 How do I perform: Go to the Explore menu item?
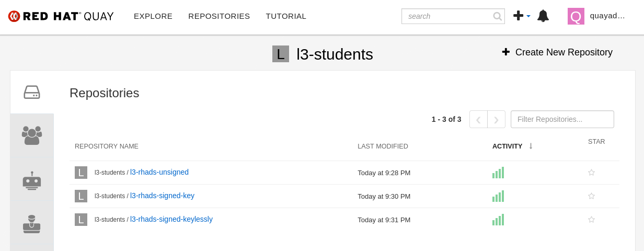tap(153, 16)
